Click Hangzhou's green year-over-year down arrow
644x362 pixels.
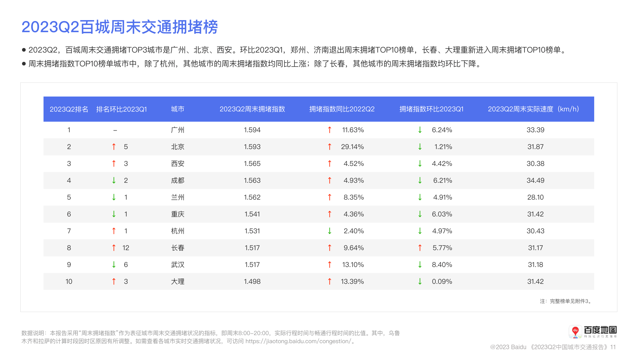coord(330,231)
